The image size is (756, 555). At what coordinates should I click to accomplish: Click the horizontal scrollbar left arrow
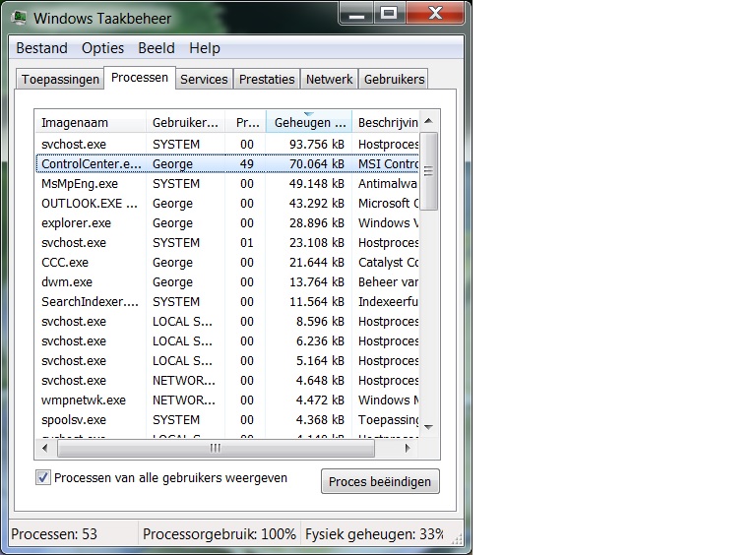click(x=45, y=448)
